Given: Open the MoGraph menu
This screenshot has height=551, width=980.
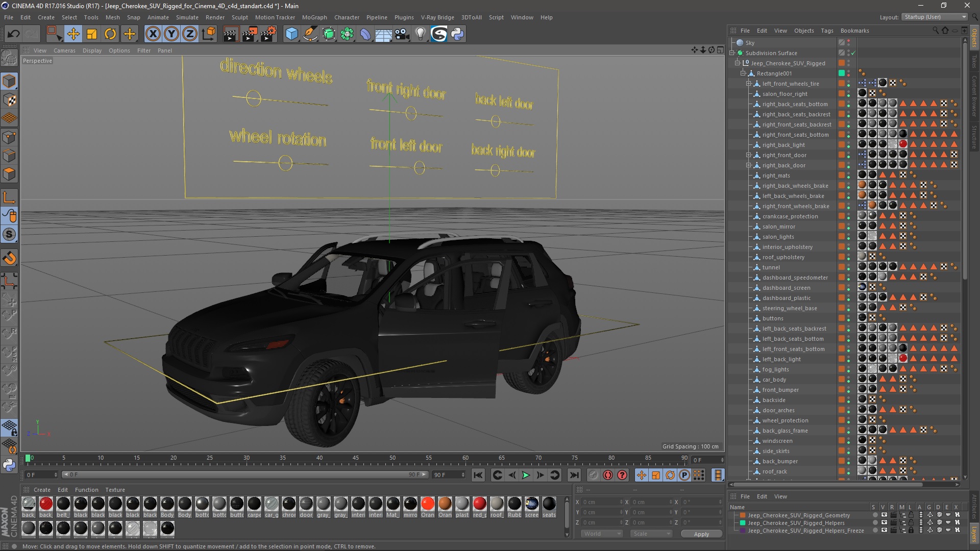Looking at the screenshot, I should tap(314, 17).
